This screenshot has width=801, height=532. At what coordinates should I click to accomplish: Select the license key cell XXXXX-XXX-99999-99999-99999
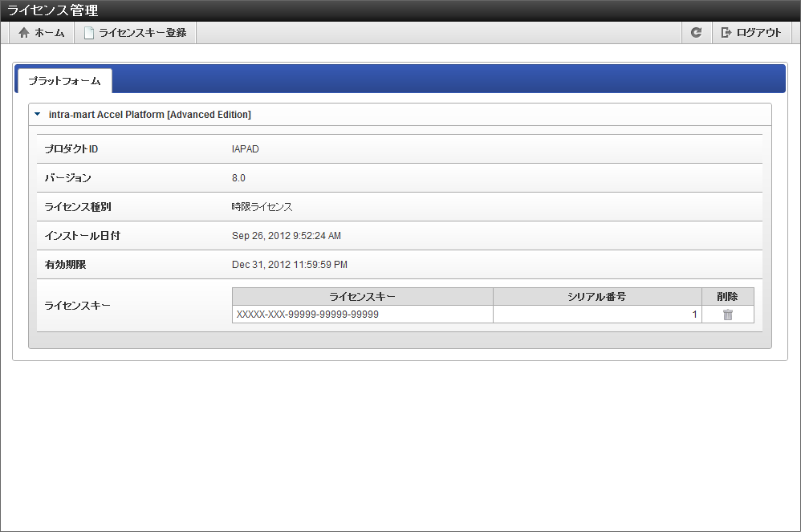tap(362, 315)
